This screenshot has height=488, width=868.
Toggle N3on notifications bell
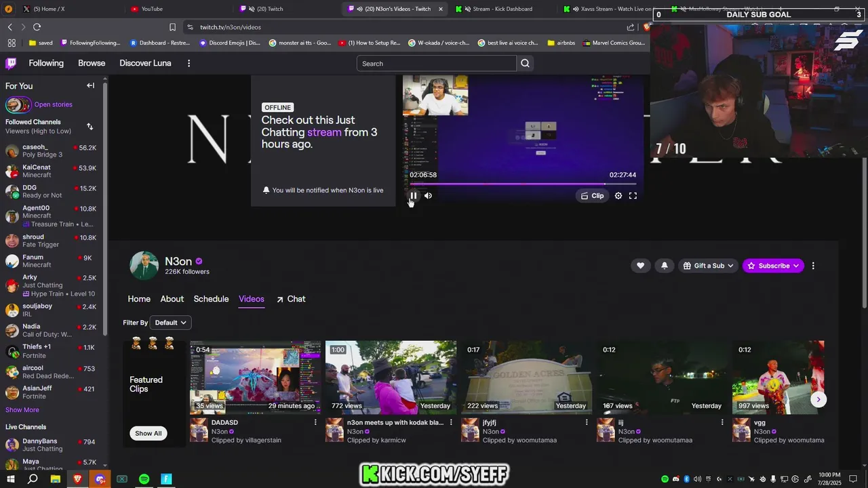click(x=664, y=266)
